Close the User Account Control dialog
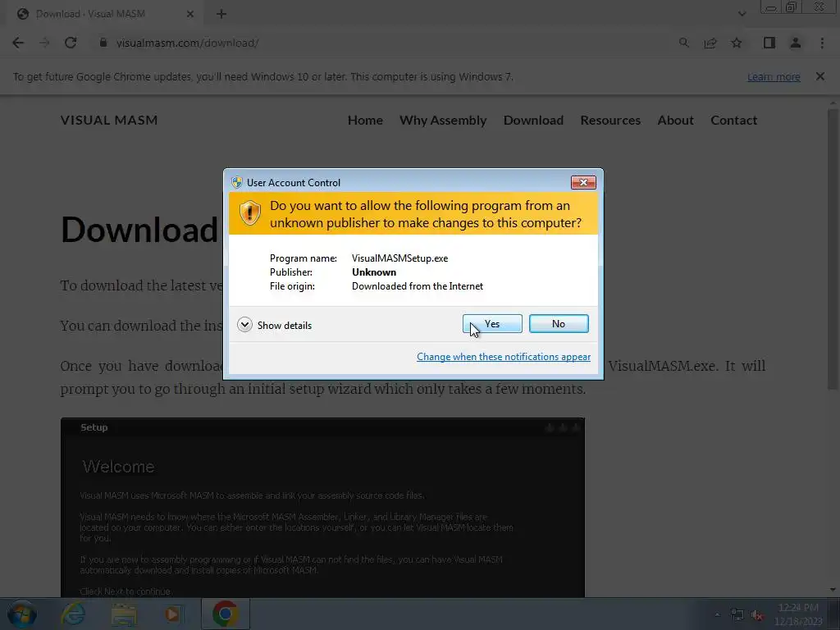 [583, 183]
